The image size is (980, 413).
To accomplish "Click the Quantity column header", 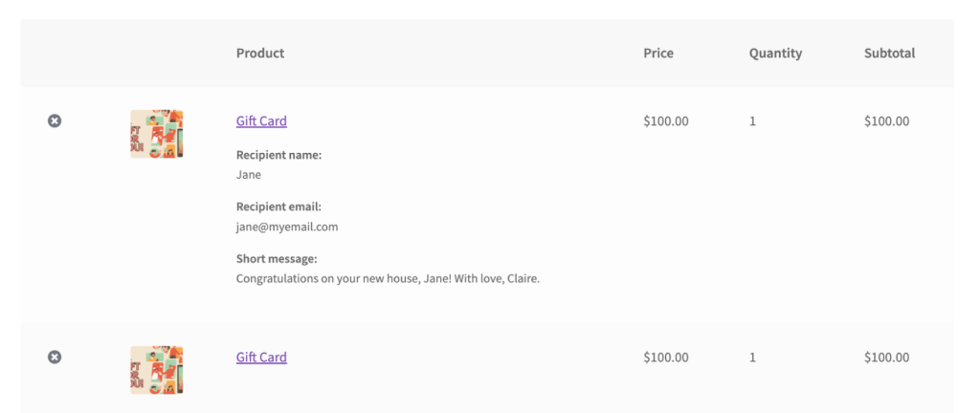I will point(775,54).
